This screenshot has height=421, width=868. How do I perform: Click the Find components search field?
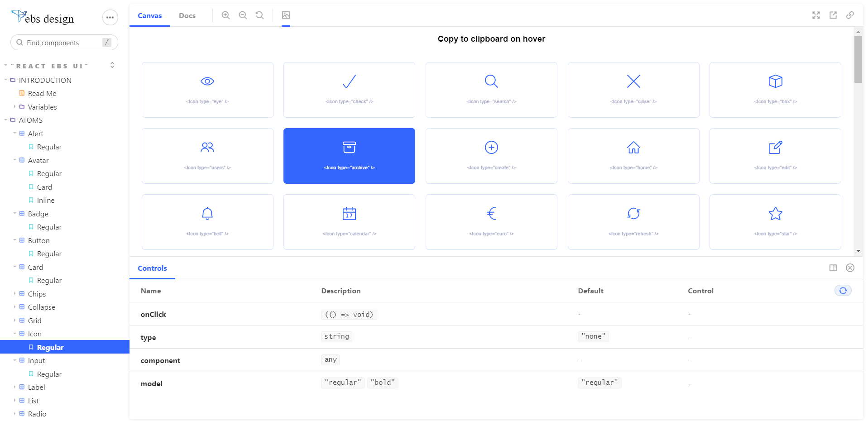pyautogui.click(x=64, y=43)
